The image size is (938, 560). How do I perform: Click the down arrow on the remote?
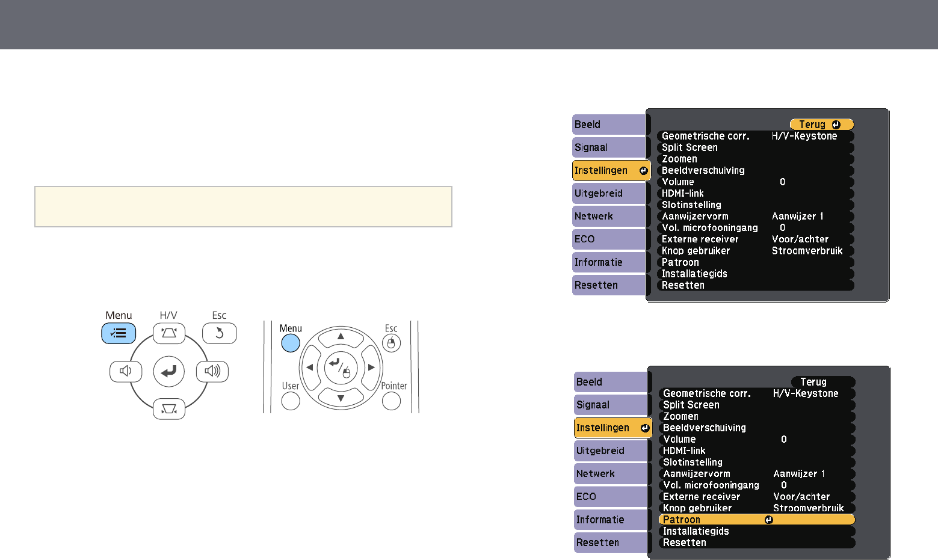(341, 398)
